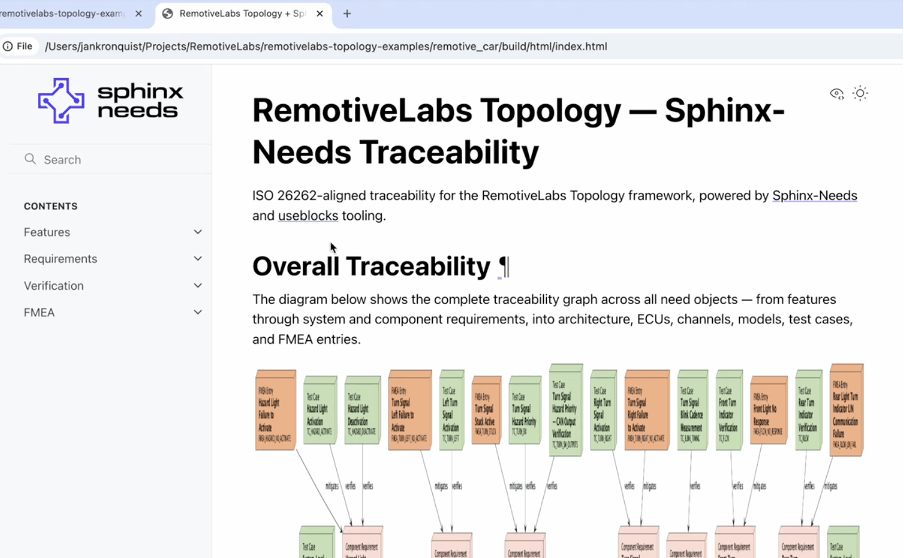The width and height of the screenshot is (904, 558).
Task: Click Test Case node CAN Output Verification
Action: click(x=566, y=410)
